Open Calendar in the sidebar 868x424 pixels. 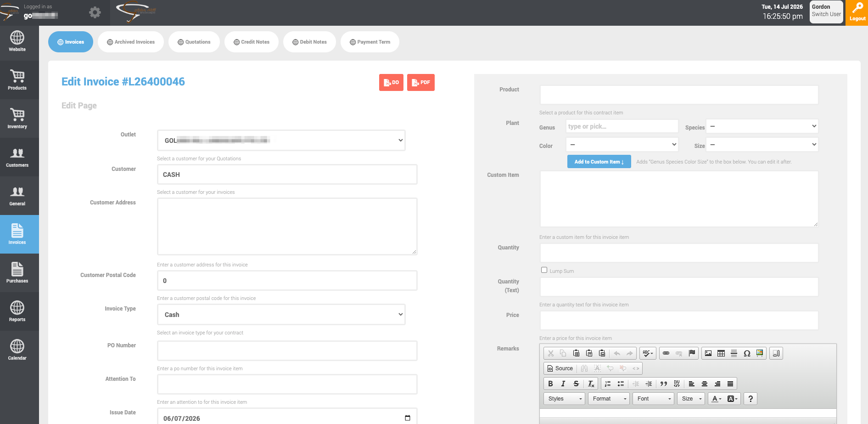pos(17,350)
